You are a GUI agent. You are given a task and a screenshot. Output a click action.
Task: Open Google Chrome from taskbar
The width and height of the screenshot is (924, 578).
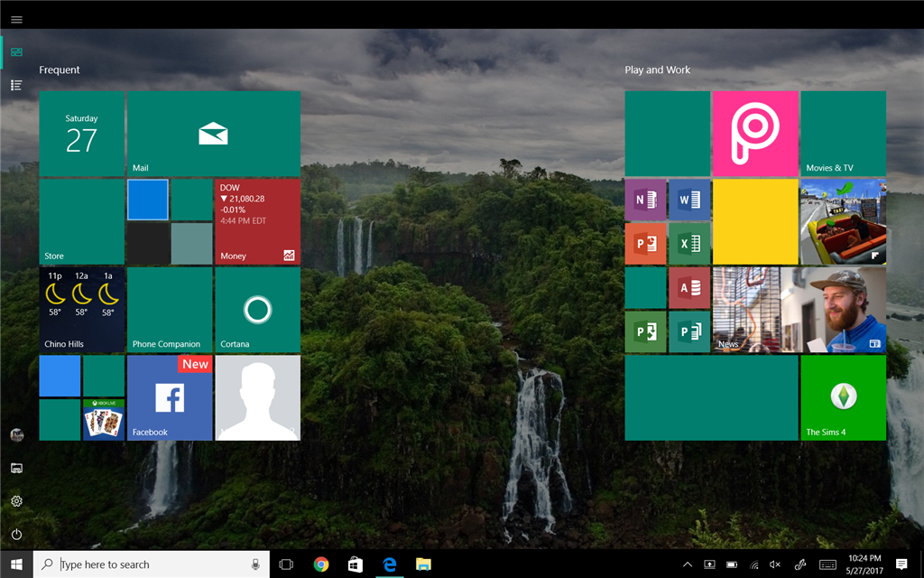pos(321,564)
